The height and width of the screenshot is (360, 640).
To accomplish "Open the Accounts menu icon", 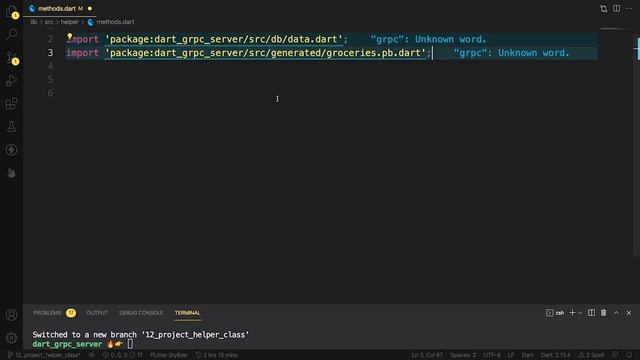I will [11, 315].
